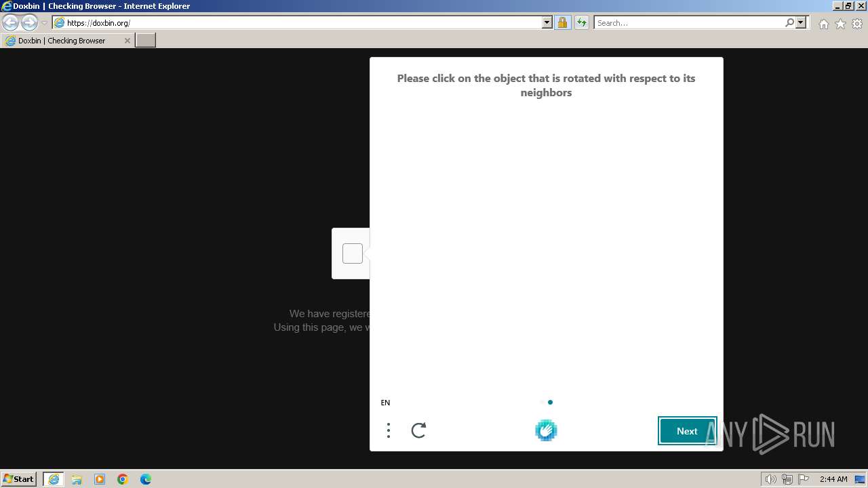
Task: View the security lock report icon
Action: pos(562,22)
